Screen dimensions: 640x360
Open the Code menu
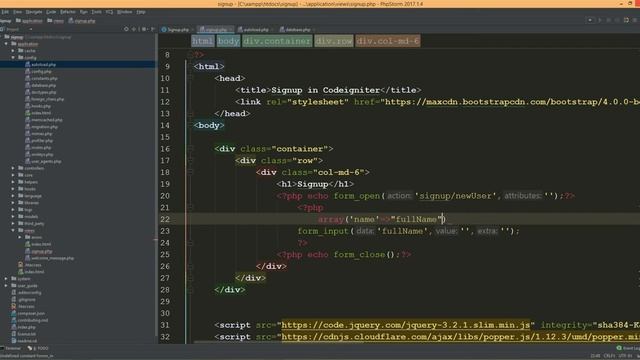pyautogui.click(x=51, y=12)
